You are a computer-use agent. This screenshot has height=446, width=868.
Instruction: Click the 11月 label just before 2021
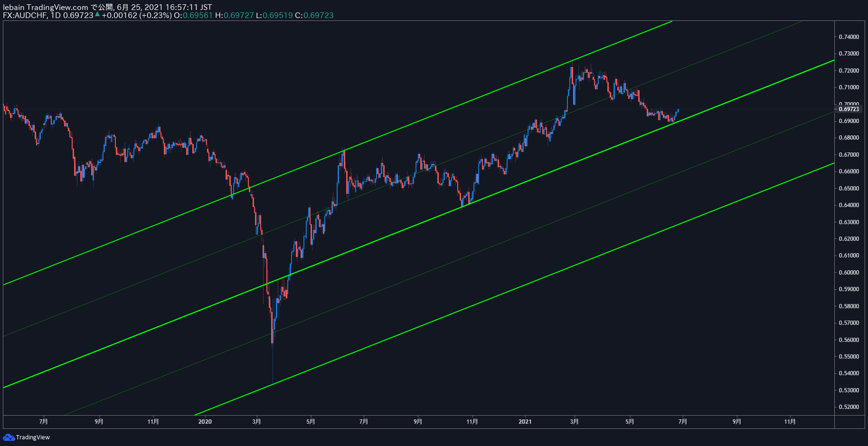coord(472,422)
